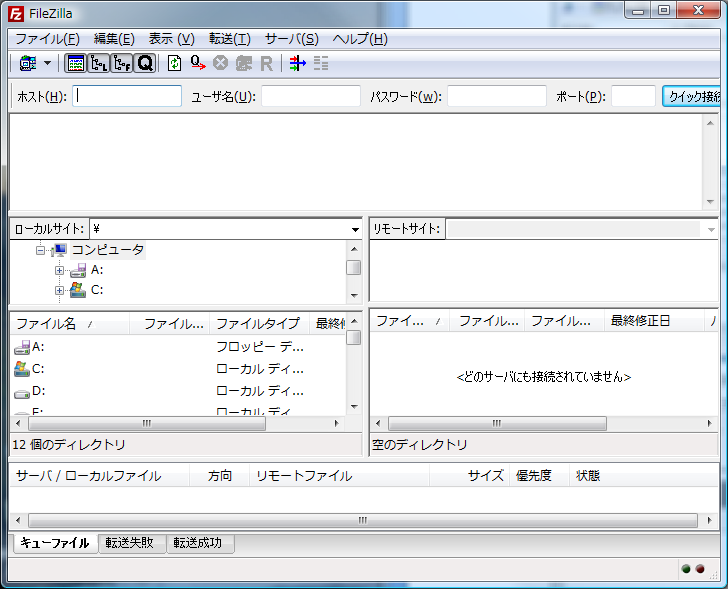Toggle transfer queue Q icon
The height and width of the screenshot is (589, 728).
coord(145,63)
